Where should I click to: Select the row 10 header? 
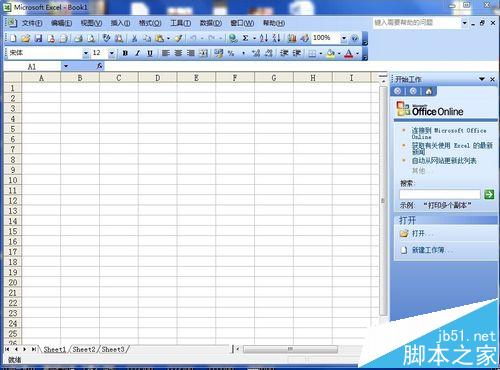(x=13, y=180)
